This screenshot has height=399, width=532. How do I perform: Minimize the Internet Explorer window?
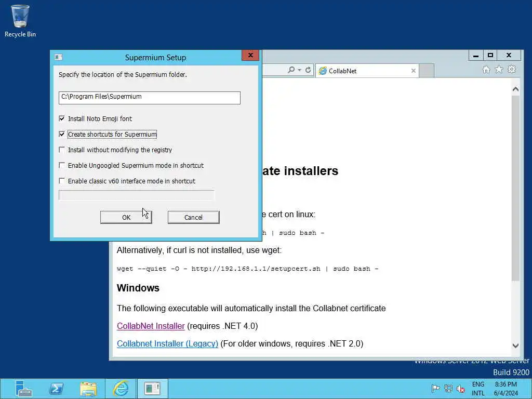476,55
